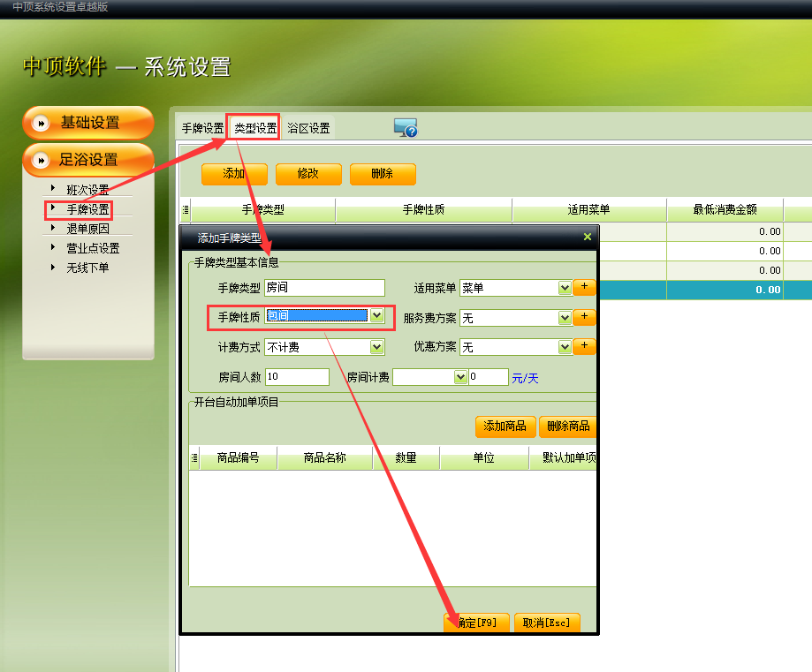Click the product table's column selector icon
This screenshot has height=672, width=812.
tap(194, 457)
